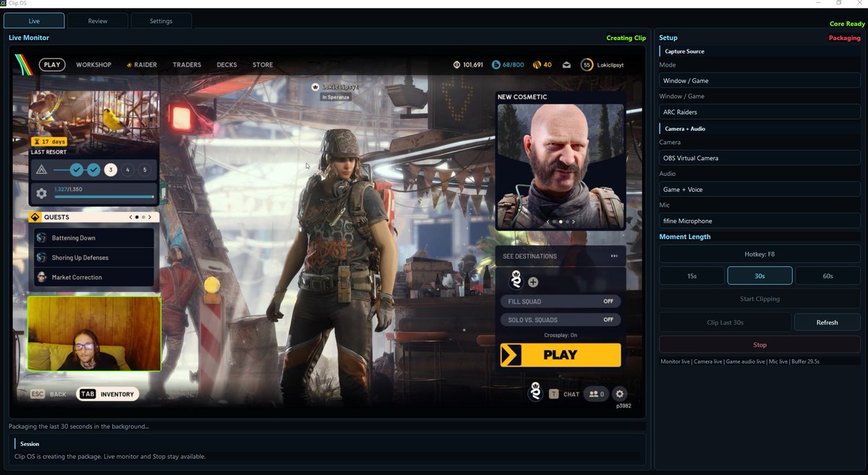Toggle Fill Squad off switch
Viewport: 868px width, 475px height.
click(561, 301)
